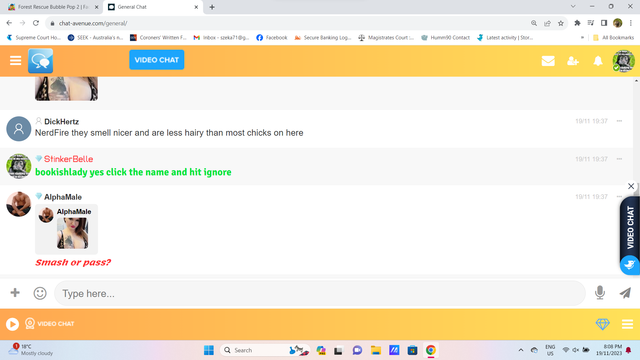Screen dimensions: 640x360
Task: Open StinkerBelle avatar picture
Action: (x=19, y=166)
